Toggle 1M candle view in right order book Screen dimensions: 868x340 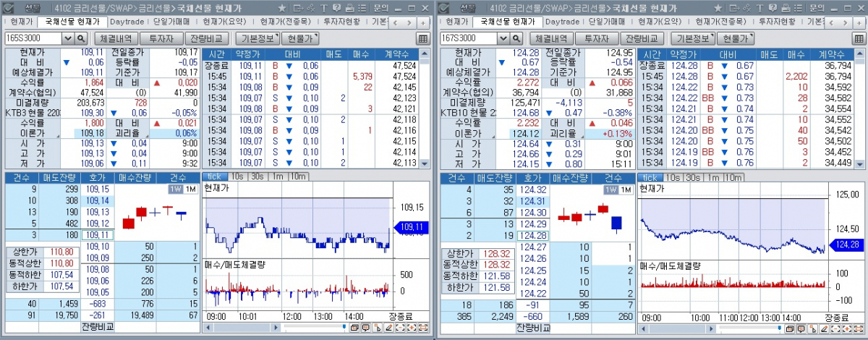[626, 190]
